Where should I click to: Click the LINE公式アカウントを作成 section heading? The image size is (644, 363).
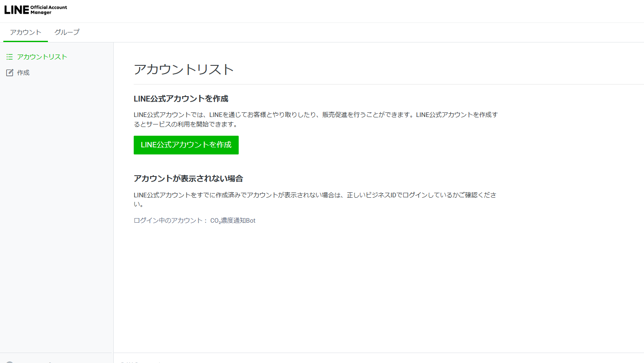point(181,99)
